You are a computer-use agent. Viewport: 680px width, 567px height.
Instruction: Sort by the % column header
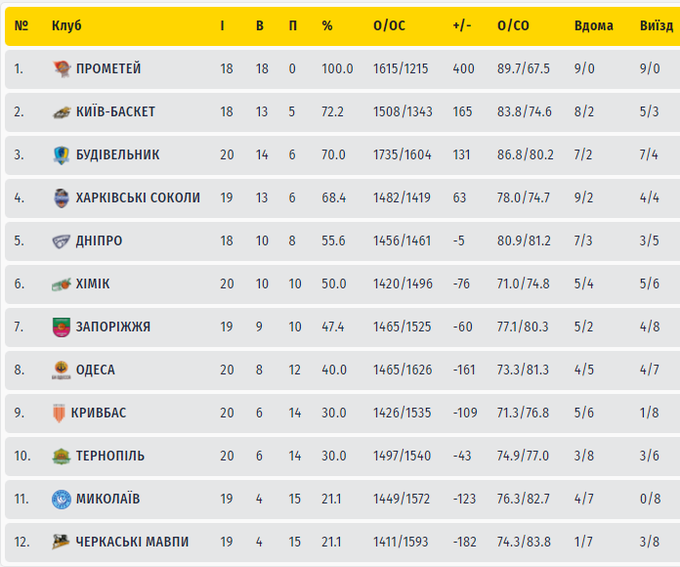(327, 26)
